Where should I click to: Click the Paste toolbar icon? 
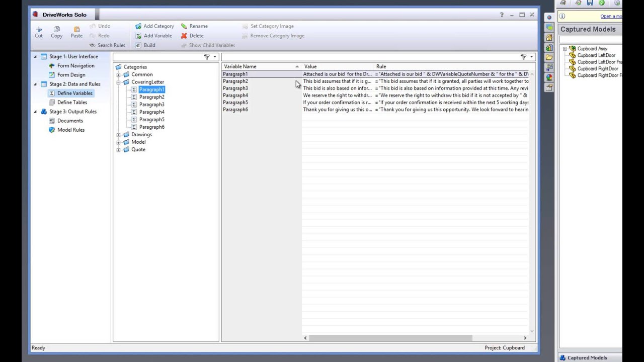point(76,32)
